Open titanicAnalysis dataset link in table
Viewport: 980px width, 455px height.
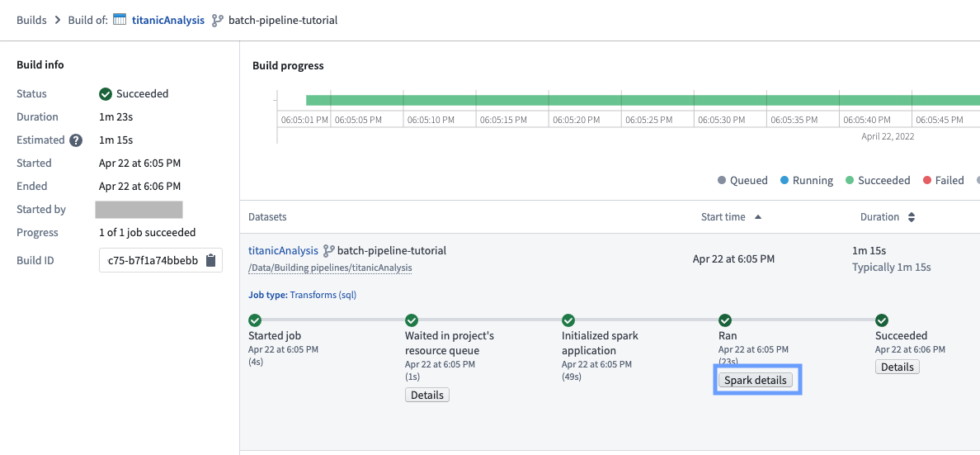pyautogui.click(x=283, y=251)
